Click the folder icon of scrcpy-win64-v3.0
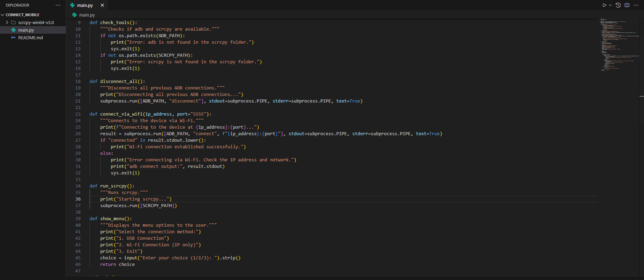Screen dimensions: 644x280 click(13, 22)
